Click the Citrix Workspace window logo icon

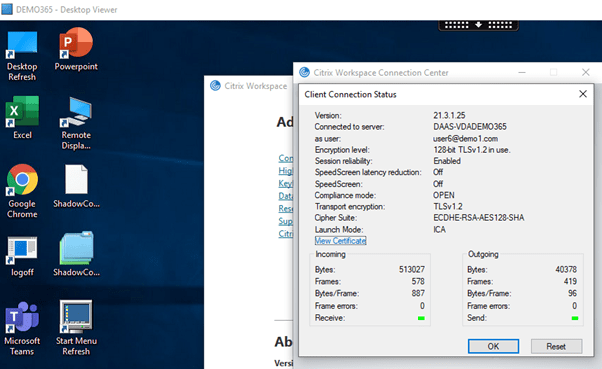[x=215, y=85]
